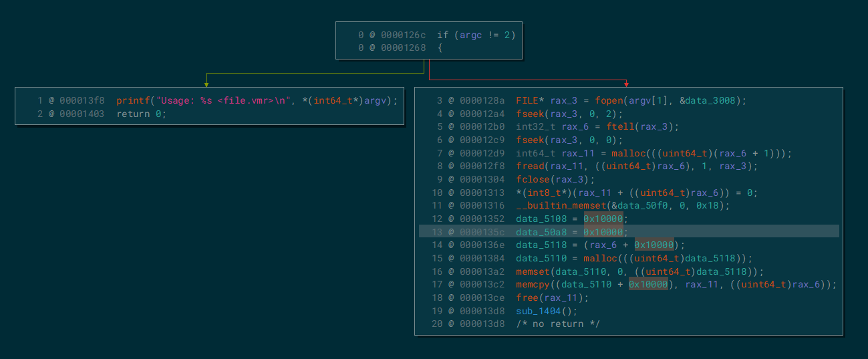
Task: Click the fseek(rax_3, 0, 2) line
Action: pos(569,114)
